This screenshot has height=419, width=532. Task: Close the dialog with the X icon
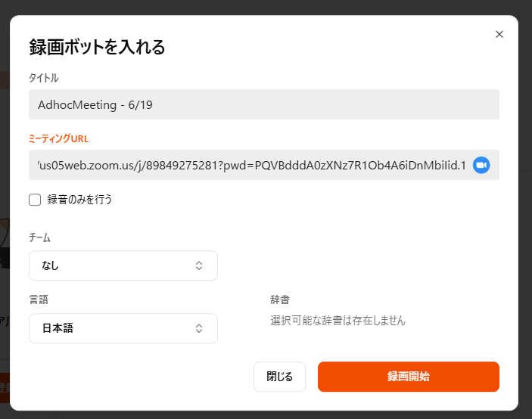coord(499,34)
